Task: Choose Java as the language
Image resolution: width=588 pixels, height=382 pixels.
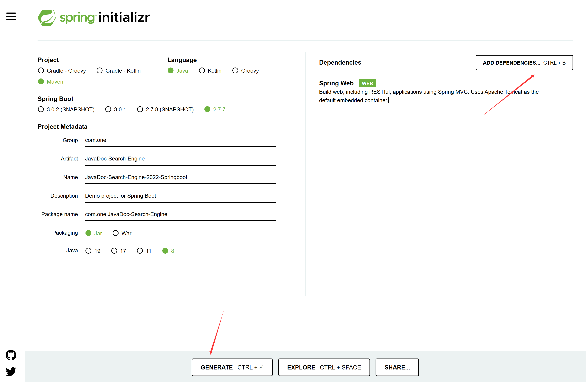Action: tap(178, 71)
